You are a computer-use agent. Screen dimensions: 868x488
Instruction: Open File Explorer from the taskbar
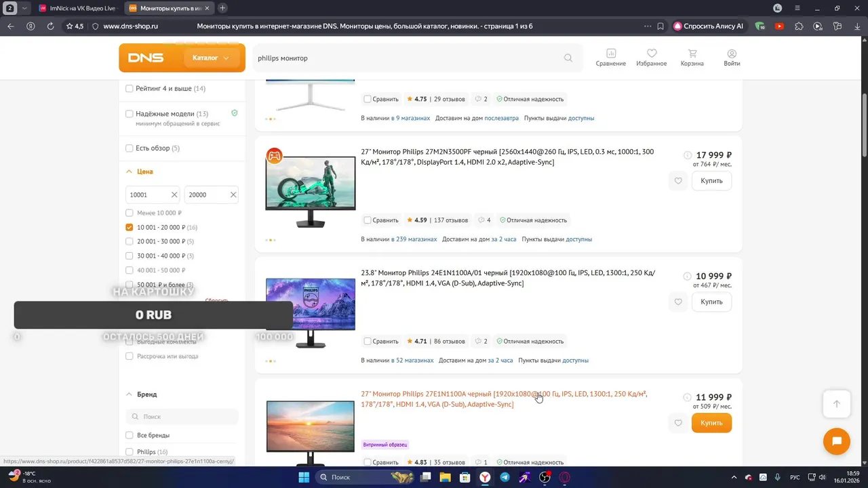pos(446,477)
